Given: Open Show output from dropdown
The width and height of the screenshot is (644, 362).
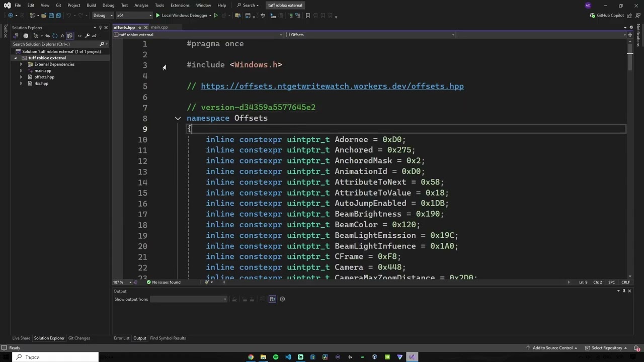Looking at the screenshot, I should pos(189,299).
